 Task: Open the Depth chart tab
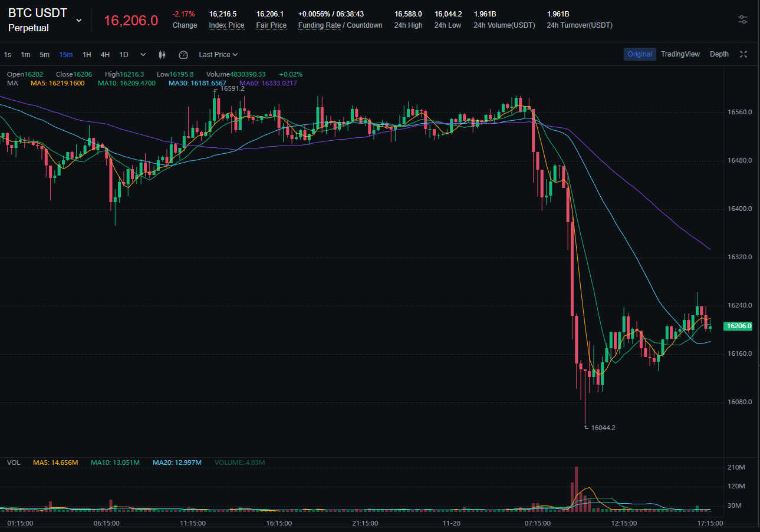pyautogui.click(x=719, y=54)
